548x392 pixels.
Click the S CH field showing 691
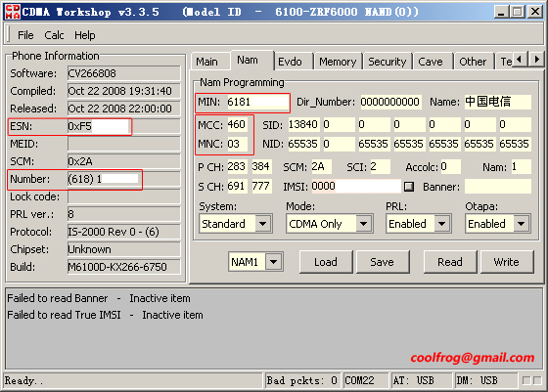(x=237, y=186)
